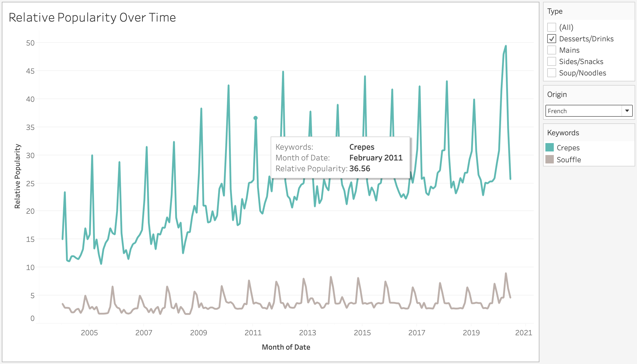Click the Type filter header
Screen dimensions: 637x364
click(x=555, y=11)
